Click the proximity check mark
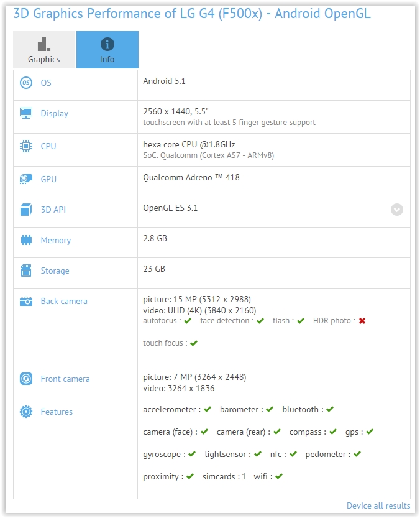 190,477
